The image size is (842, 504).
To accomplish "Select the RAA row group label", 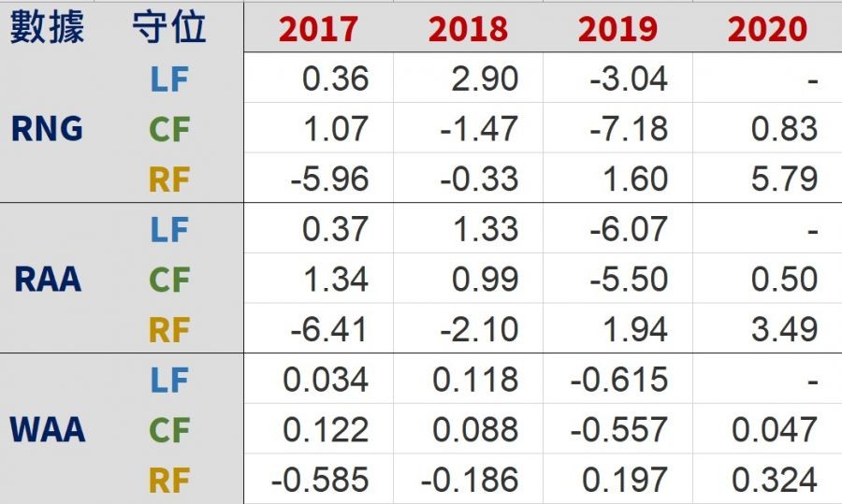I will pyautogui.click(x=47, y=279).
